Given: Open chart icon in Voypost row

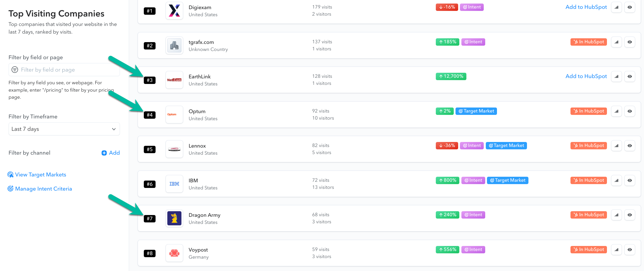Looking at the screenshot, I should 616,250.
